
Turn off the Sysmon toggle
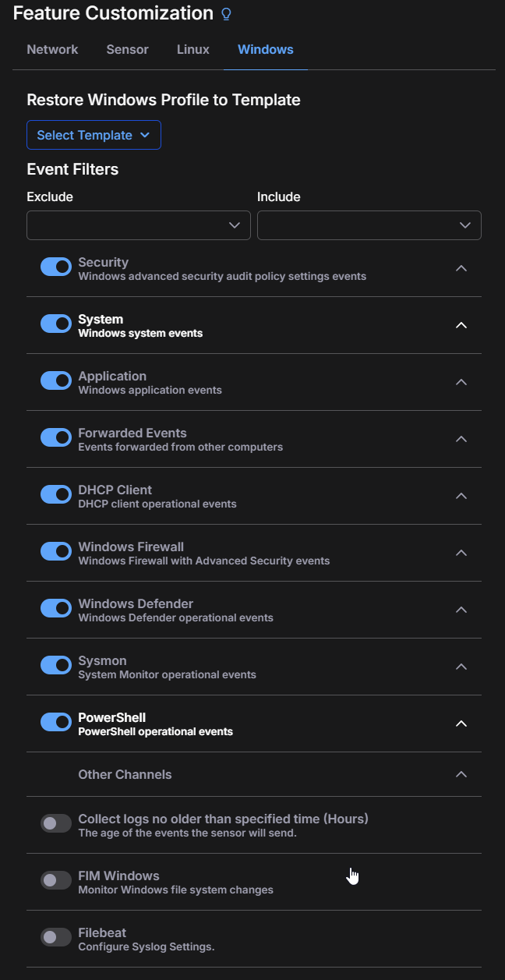[56, 666]
